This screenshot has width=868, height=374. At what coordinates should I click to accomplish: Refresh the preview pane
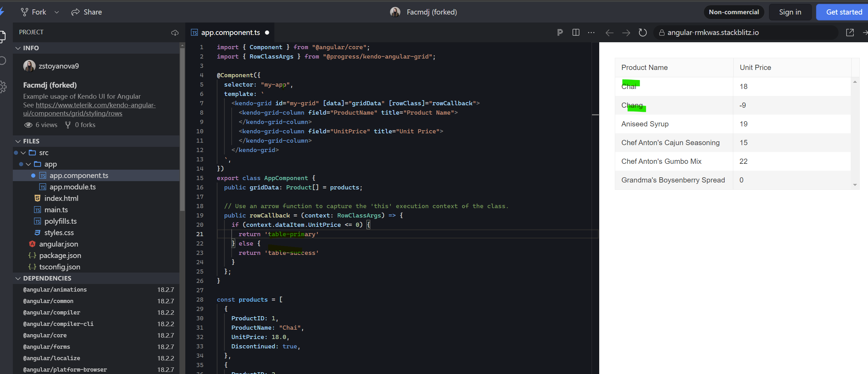[x=643, y=33]
